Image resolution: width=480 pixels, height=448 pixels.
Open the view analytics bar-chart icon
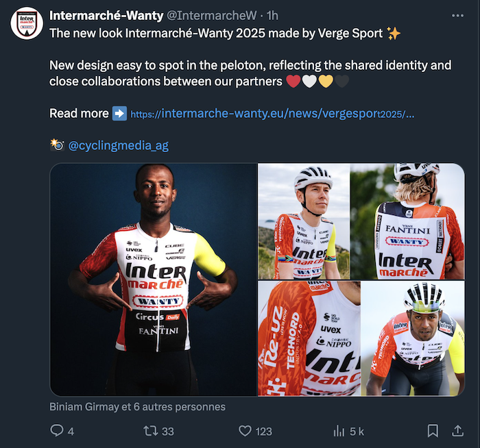pos(339,431)
